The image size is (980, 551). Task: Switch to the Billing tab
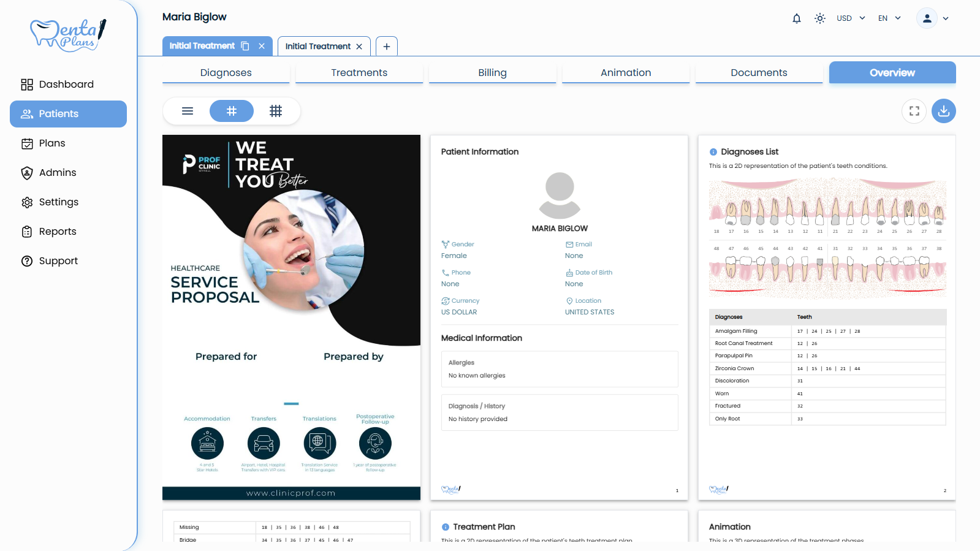(x=492, y=72)
